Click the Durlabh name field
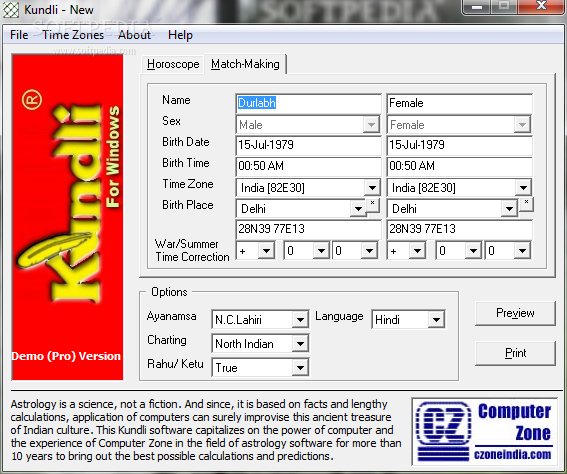 click(308, 103)
